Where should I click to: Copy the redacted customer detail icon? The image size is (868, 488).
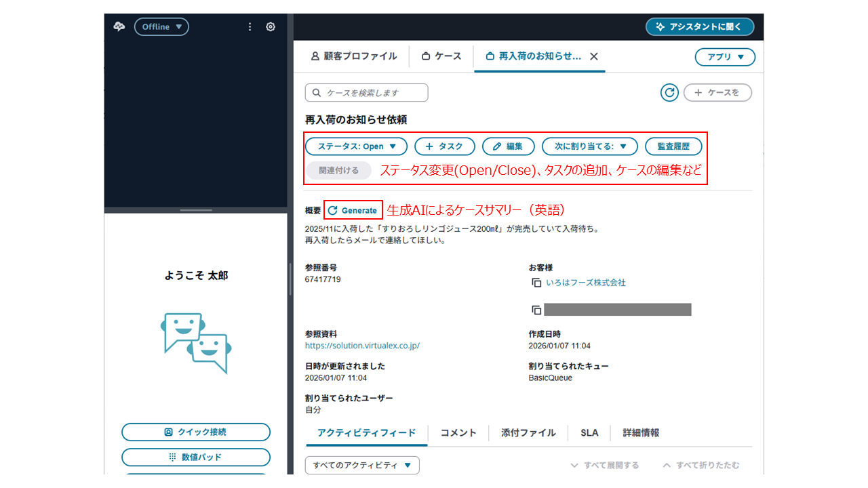tap(536, 310)
